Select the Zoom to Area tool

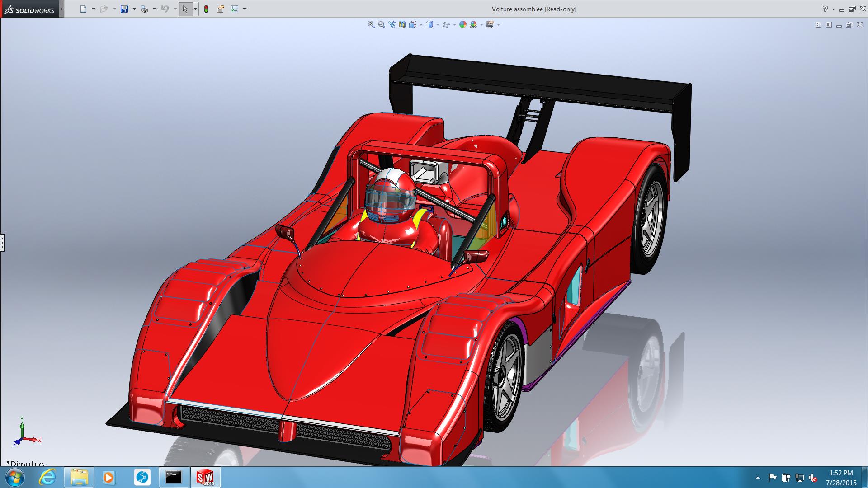(x=381, y=25)
